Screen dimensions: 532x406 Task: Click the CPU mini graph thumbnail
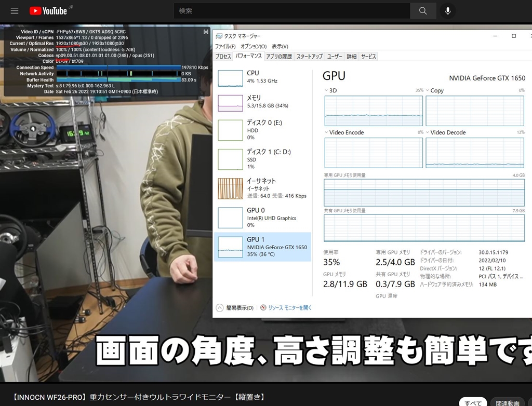click(230, 78)
